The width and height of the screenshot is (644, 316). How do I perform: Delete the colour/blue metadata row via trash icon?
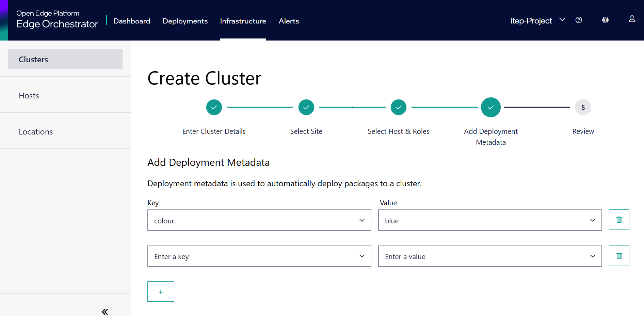[619, 220]
